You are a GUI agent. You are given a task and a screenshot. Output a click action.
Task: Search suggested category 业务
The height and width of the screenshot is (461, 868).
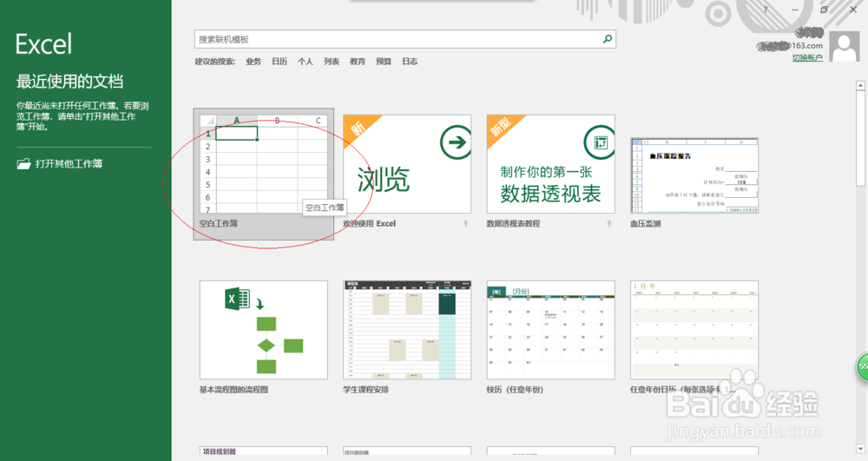pos(253,62)
